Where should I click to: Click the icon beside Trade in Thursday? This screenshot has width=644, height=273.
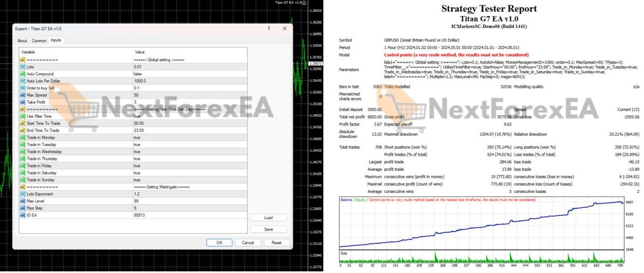click(23, 158)
